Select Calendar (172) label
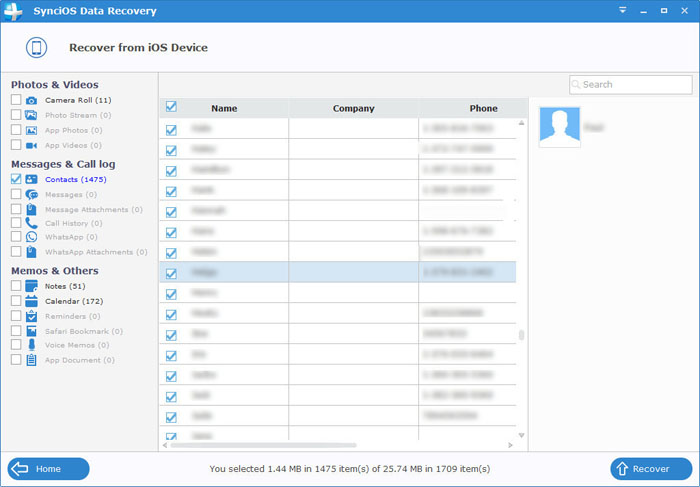Viewport: 700px width, 487px height. pos(74,301)
